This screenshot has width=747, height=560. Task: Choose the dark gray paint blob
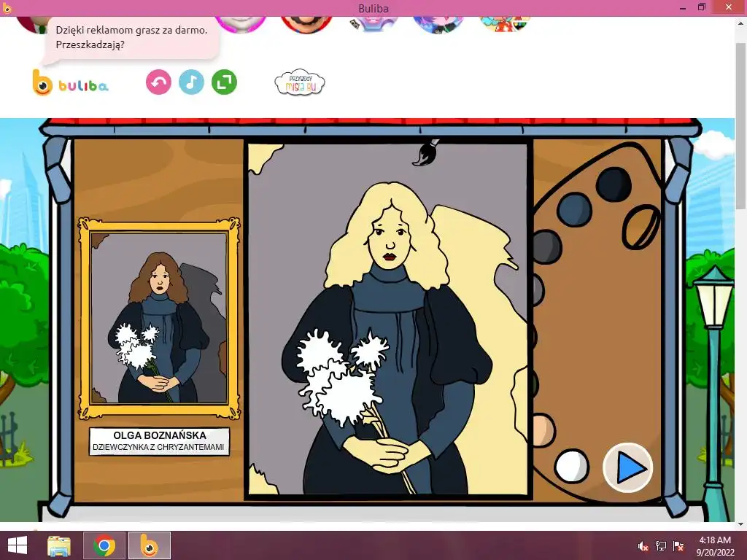click(x=546, y=246)
